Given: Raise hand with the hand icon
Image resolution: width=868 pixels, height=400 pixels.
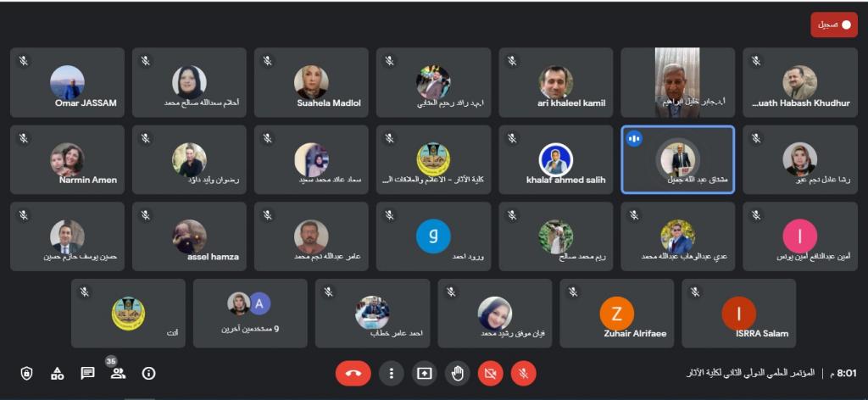Looking at the screenshot, I should click(457, 374).
